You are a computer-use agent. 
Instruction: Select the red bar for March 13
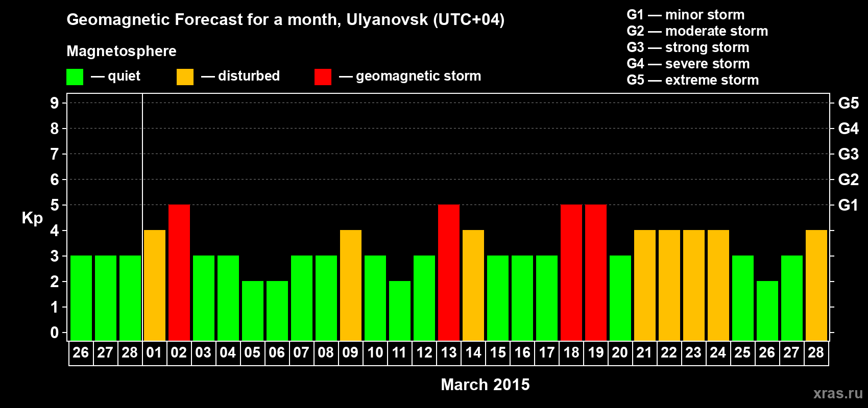(449, 273)
